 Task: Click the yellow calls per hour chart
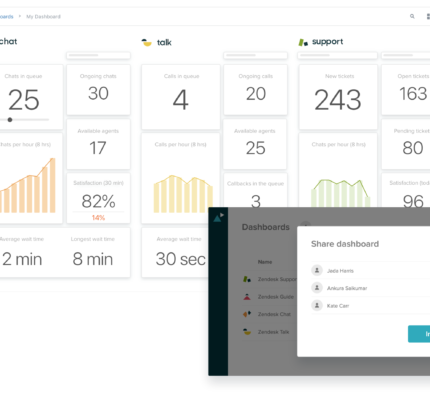pyautogui.click(x=183, y=194)
